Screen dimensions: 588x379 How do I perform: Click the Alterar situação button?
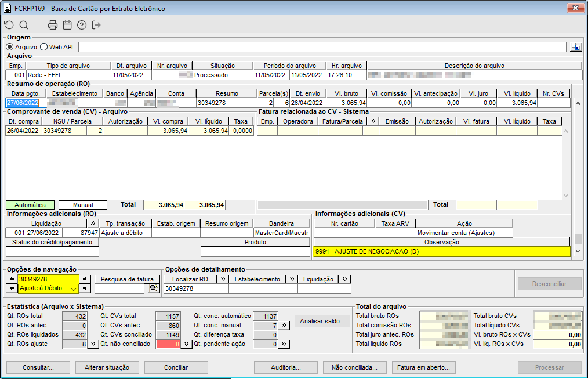(107, 367)
